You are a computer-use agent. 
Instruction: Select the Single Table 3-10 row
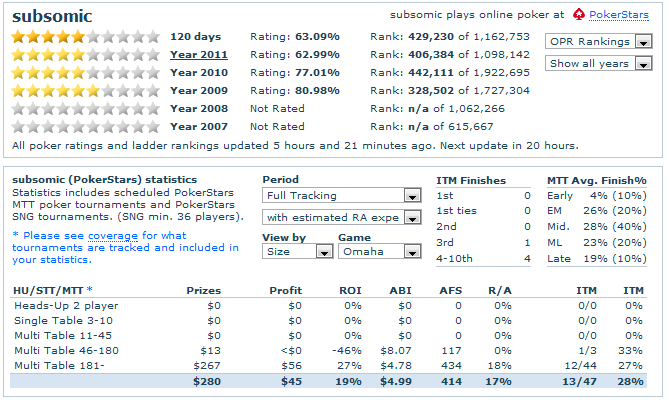(x=329, y=320)
